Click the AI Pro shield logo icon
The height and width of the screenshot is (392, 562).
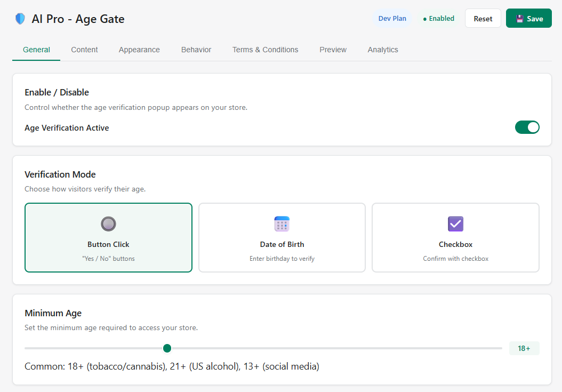(20, 18)
